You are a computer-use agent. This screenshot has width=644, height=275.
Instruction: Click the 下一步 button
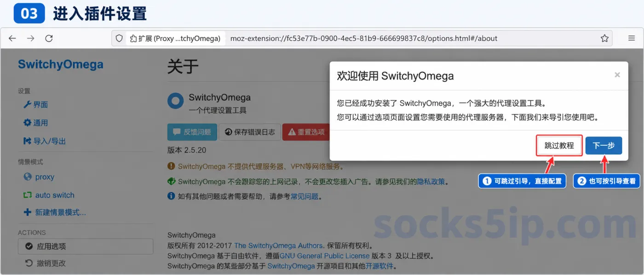604,145
